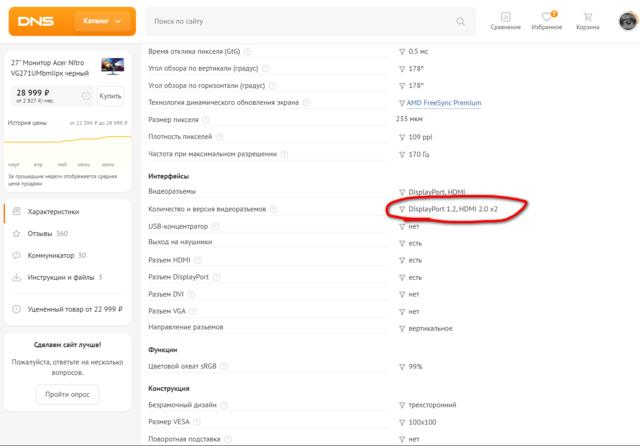Open Инструкции и файлы section
The height and width of the screenshot is (446, 640).
[64, 277]
